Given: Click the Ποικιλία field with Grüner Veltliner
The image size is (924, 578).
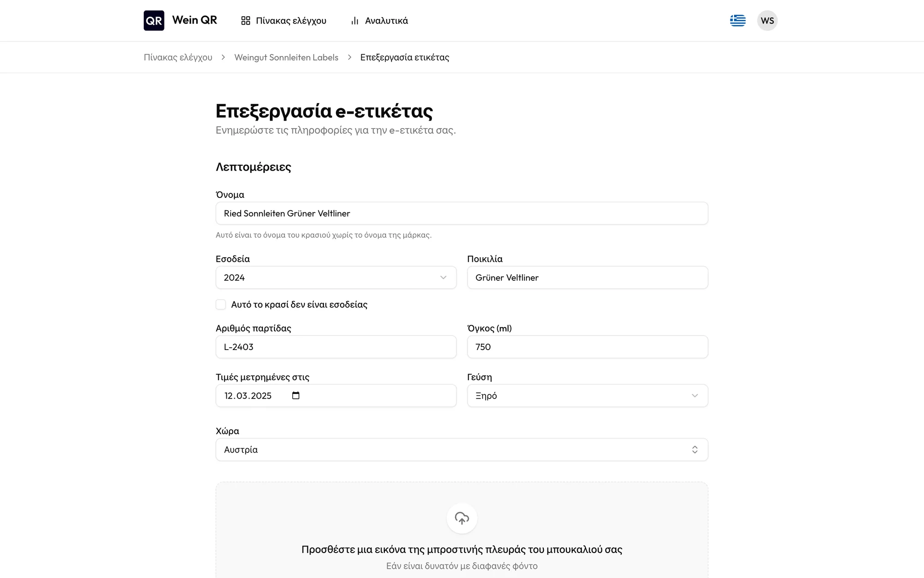Looking at the screenshot, I should click(x=587, y=277).
